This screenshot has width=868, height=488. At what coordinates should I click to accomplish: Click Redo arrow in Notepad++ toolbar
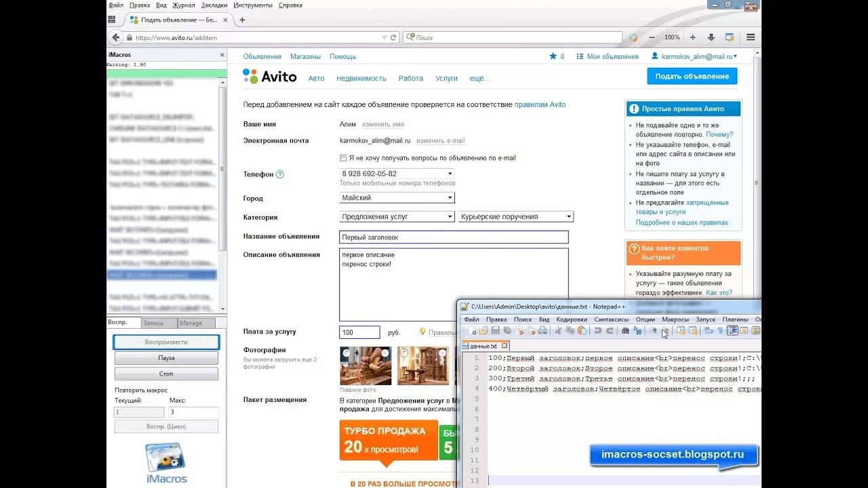point(610,331)
